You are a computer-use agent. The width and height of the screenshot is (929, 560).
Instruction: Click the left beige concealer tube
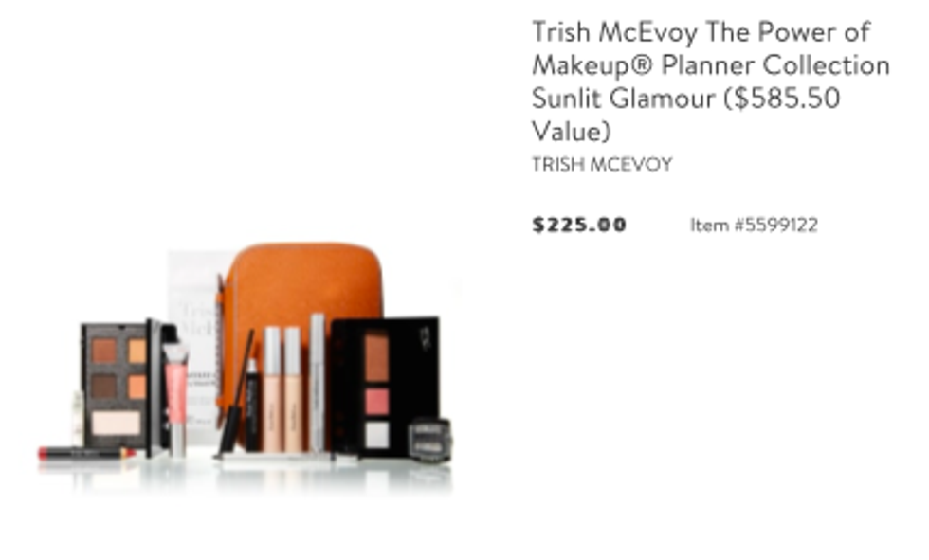[272, 389]
